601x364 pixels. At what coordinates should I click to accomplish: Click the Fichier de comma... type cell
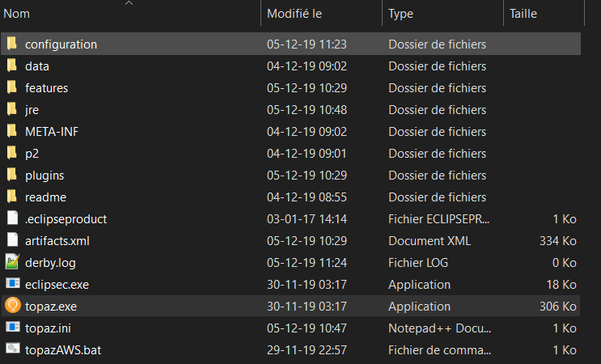click(440, 350)
